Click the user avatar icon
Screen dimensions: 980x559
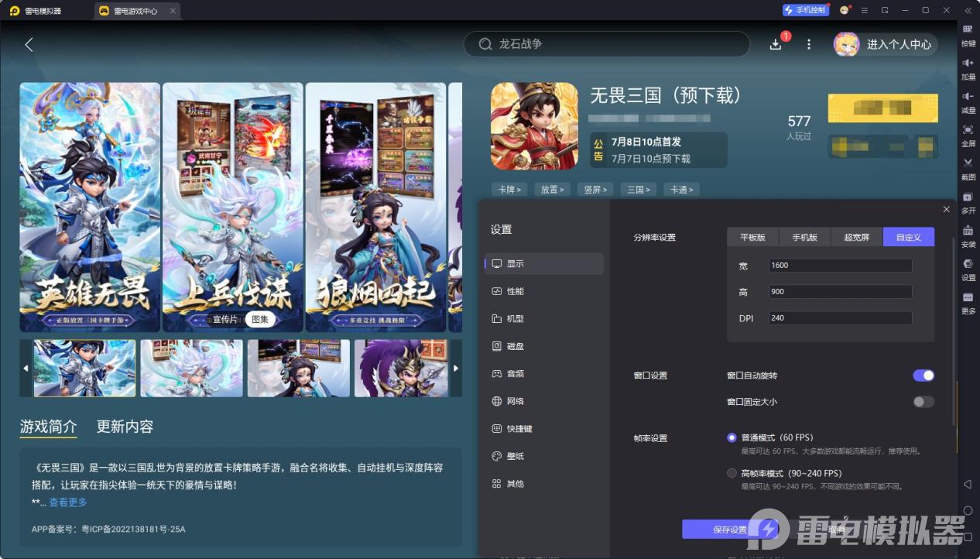click(846, 44)
